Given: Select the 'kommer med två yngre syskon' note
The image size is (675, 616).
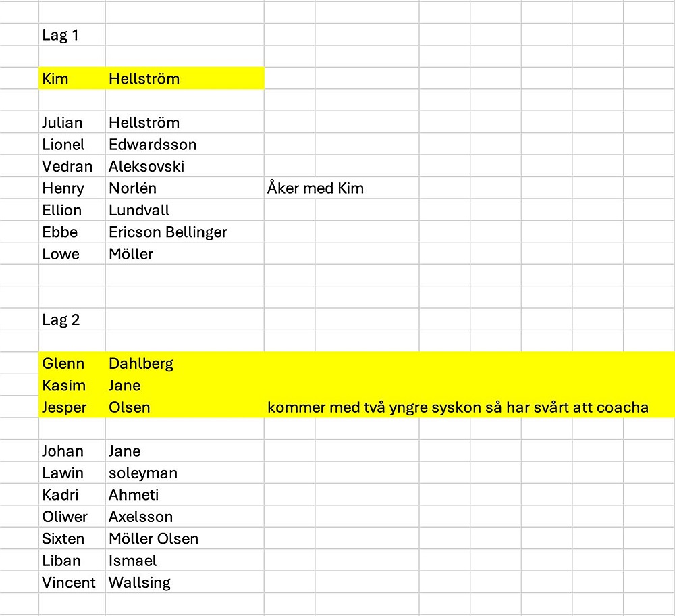Looking at the screenshot, I should click(x=458, y=407).
